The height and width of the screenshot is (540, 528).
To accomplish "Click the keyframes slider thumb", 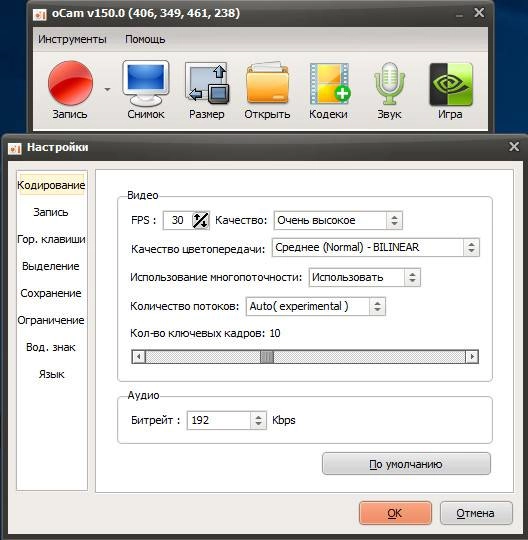I will click(267, 356).
